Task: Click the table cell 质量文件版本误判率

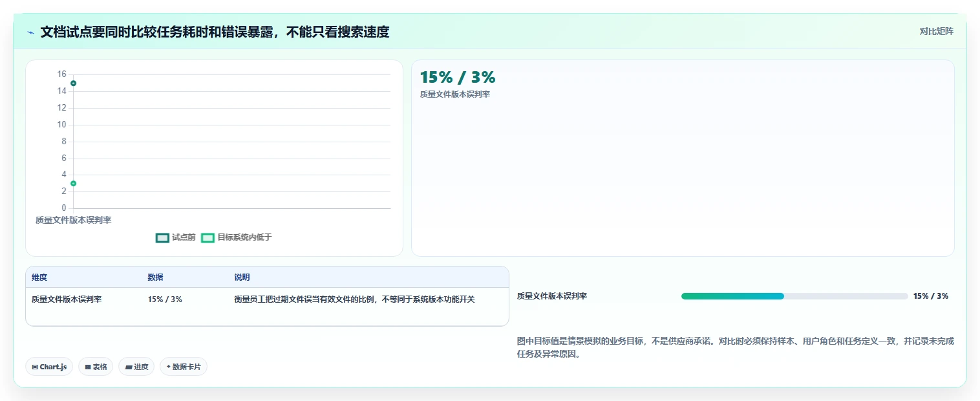Action: click(67, 299)
